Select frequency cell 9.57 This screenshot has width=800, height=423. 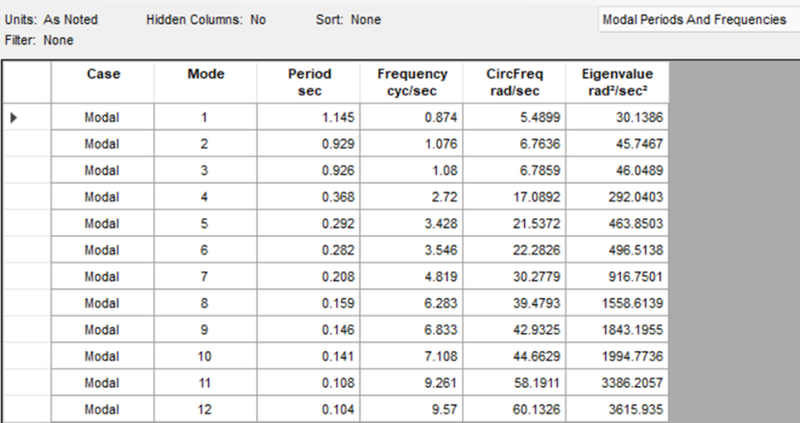tap(412, 409)
